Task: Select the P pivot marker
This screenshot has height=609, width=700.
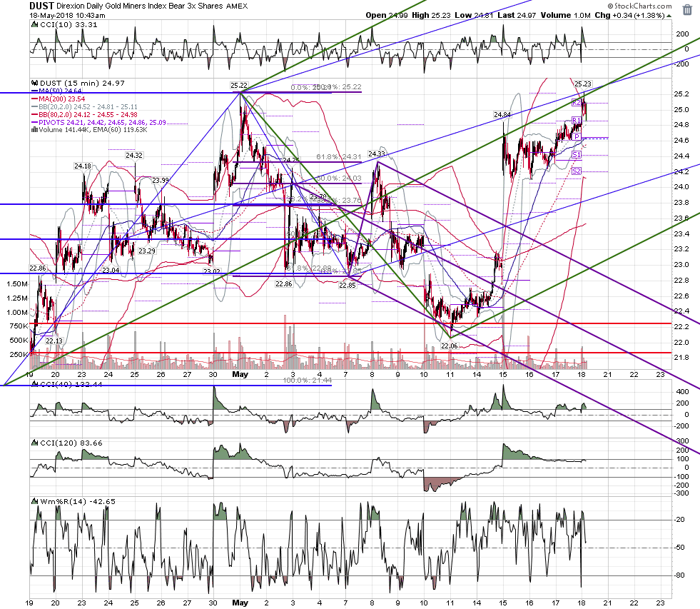Action: point(577,137)
